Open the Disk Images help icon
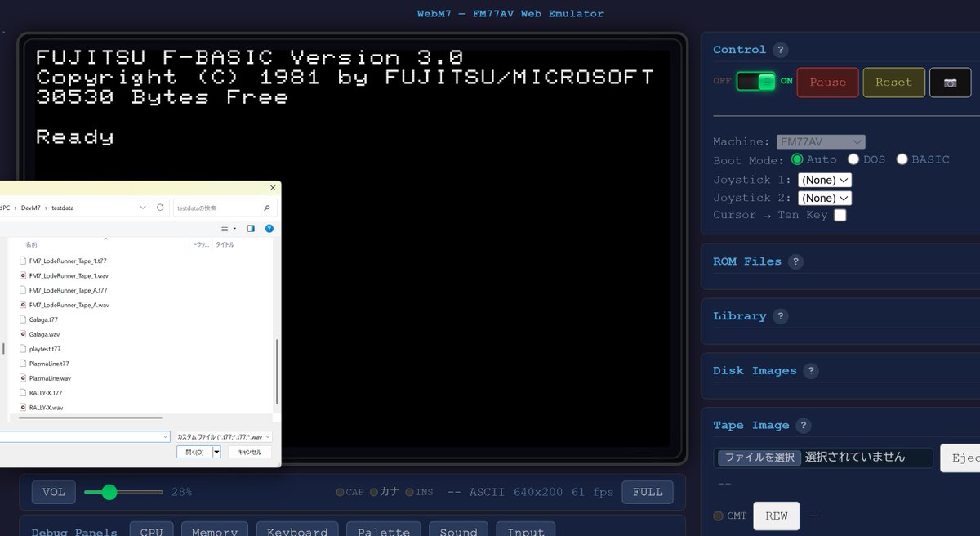The width and height of the screenshot is (980, 536). (810, 371)
